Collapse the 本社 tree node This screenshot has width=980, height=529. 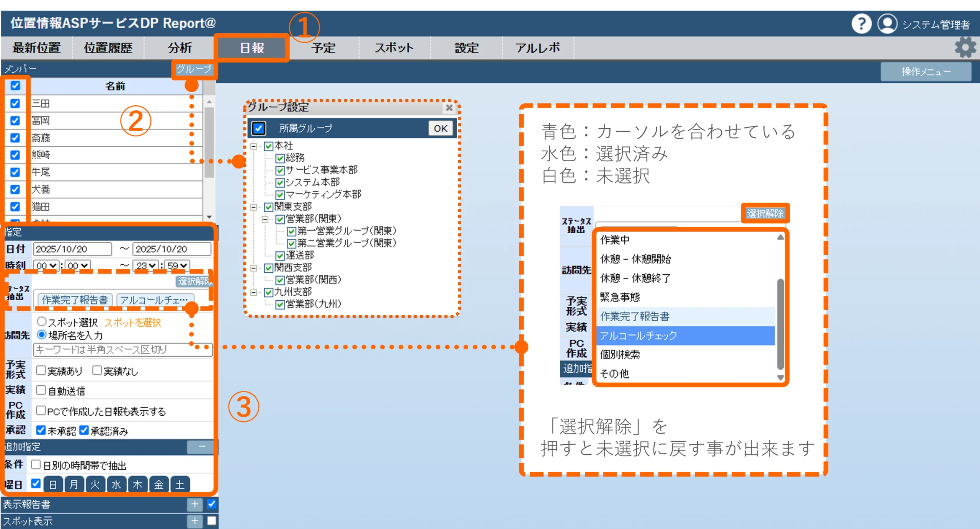(x=253, y=146)
